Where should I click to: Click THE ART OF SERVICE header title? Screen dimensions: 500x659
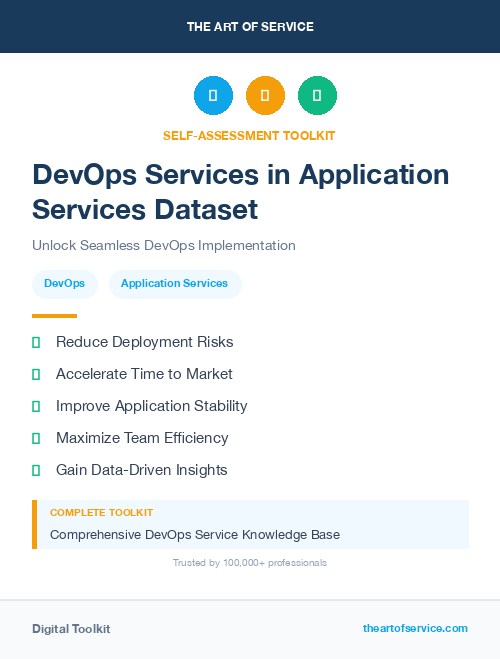click(x=250, y=27)
